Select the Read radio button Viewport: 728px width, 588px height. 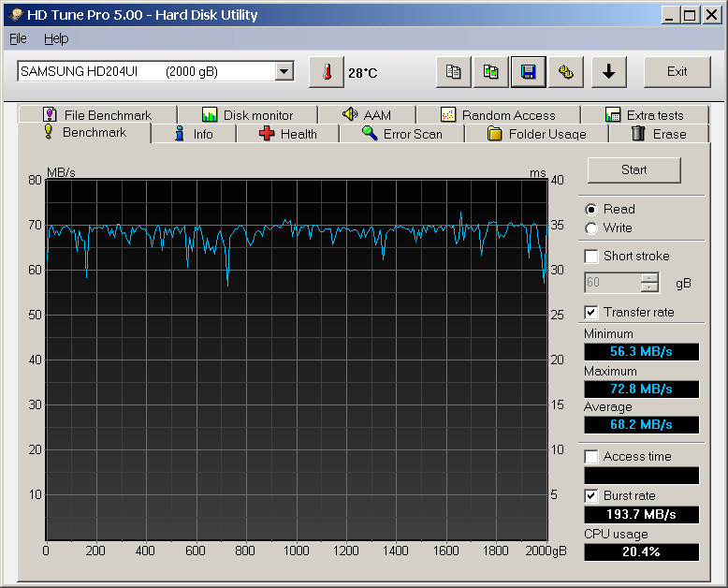tap(591, 210)
